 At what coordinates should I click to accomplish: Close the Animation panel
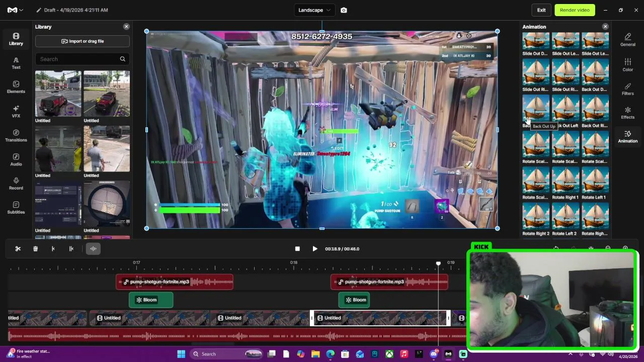(605, 27)
